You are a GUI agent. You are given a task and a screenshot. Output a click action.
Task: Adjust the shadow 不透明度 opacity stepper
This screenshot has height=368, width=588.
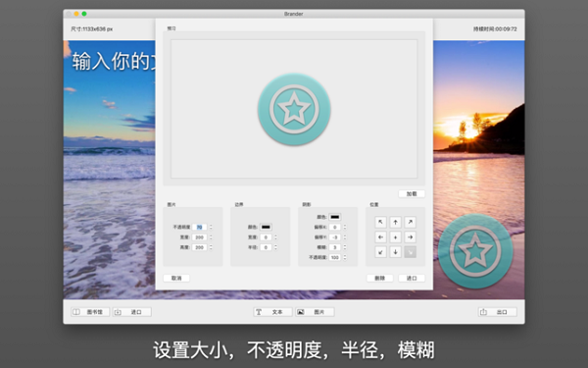[345, 257]
